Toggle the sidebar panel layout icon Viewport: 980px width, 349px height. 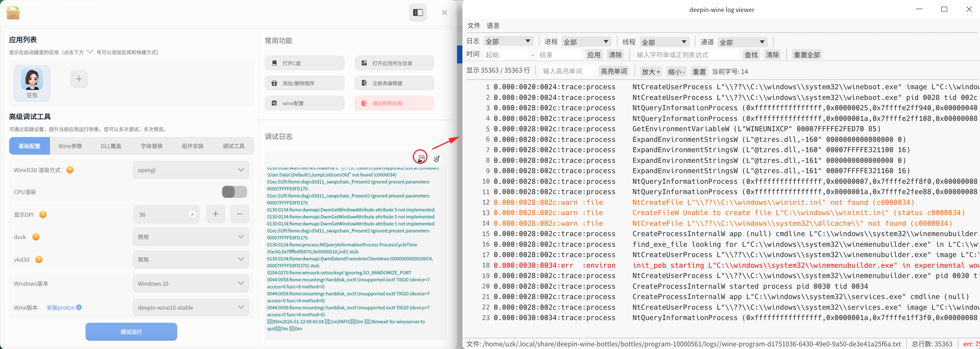coord(418,13)
